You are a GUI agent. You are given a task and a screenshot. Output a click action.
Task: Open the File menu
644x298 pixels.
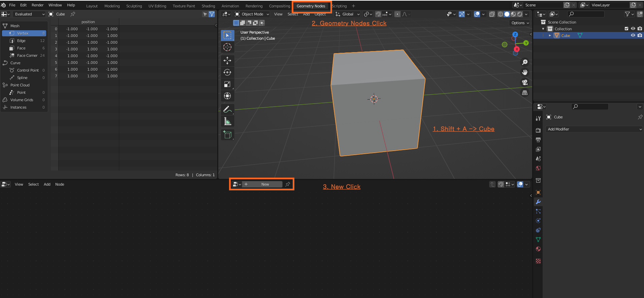coord(12,5)
